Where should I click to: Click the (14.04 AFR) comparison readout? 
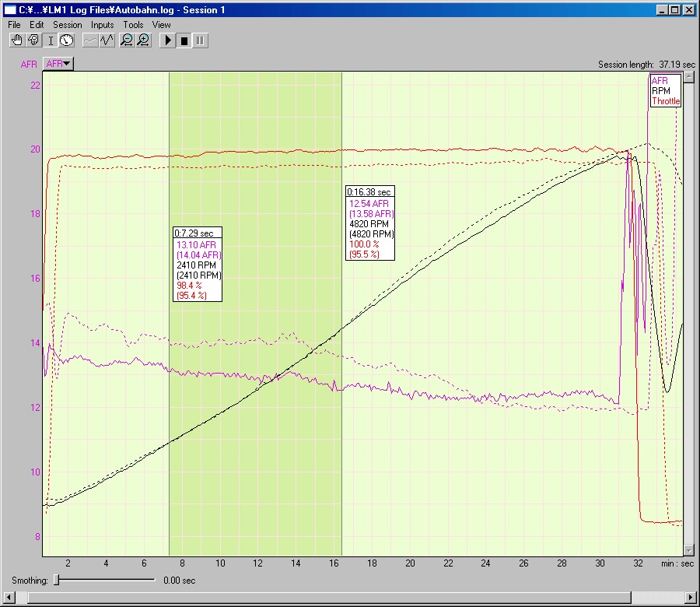[x=199, y=255]
